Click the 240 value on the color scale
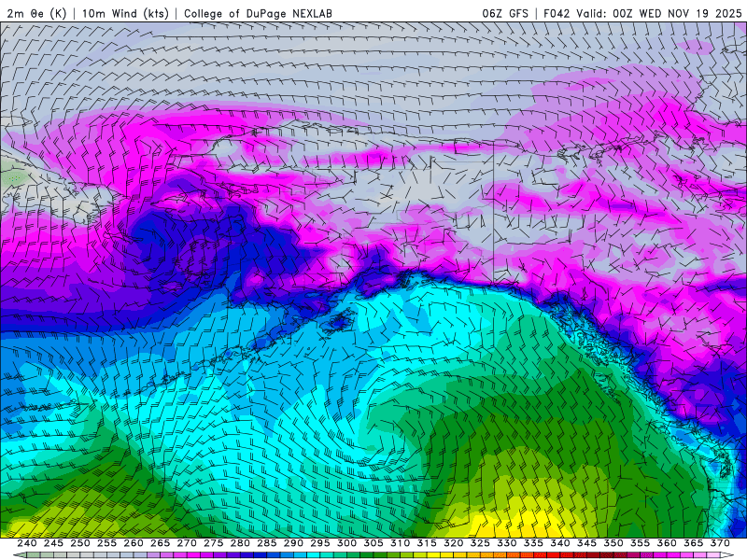This screenshot has width=747, height=560. click(27, 543)
